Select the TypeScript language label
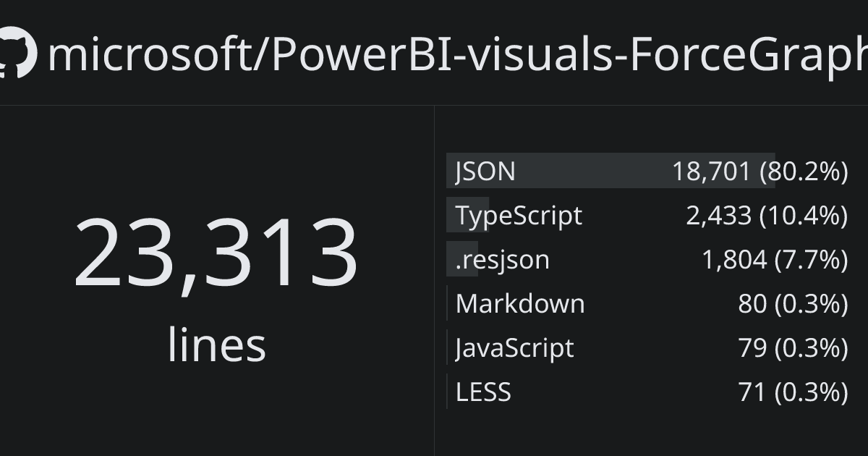This screenshot has width=868, height=456. point(519,216)
